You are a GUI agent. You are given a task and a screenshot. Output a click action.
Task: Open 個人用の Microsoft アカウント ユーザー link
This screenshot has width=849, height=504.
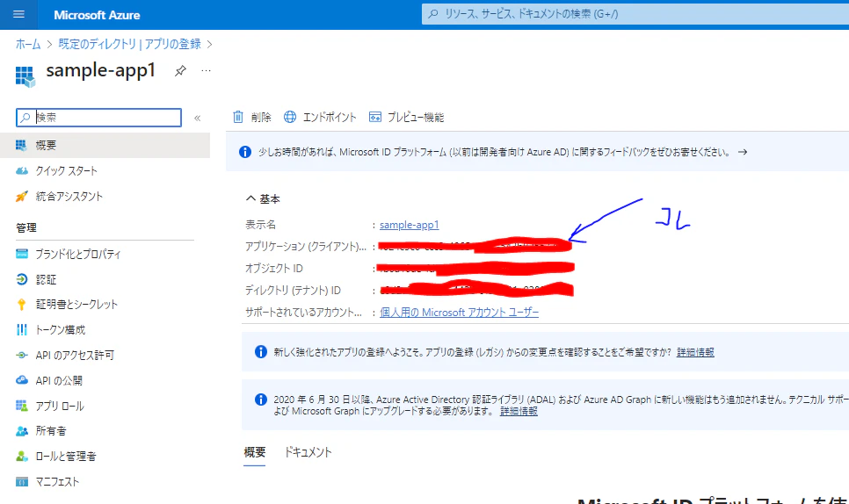[x=459, y=312]
